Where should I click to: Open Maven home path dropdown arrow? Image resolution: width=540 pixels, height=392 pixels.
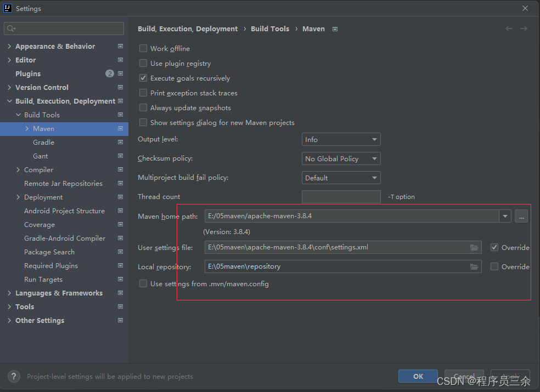(x=505, y=216)
